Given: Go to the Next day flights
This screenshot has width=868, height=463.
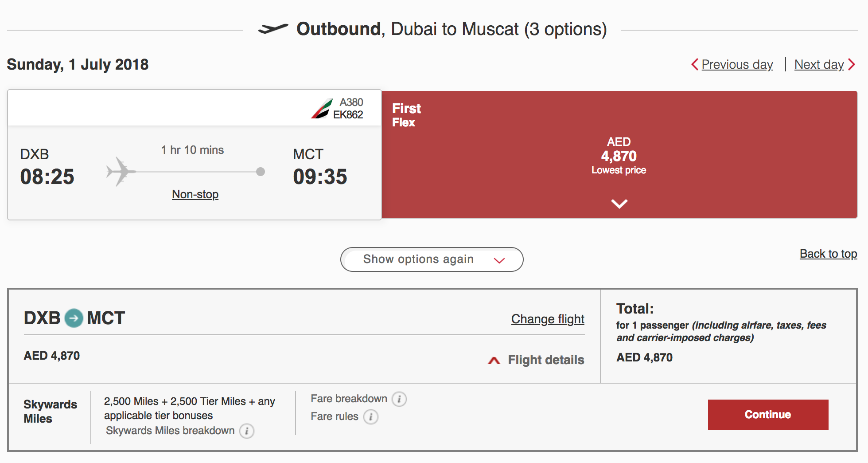Looking at the screenshot, I should (819, 65).
